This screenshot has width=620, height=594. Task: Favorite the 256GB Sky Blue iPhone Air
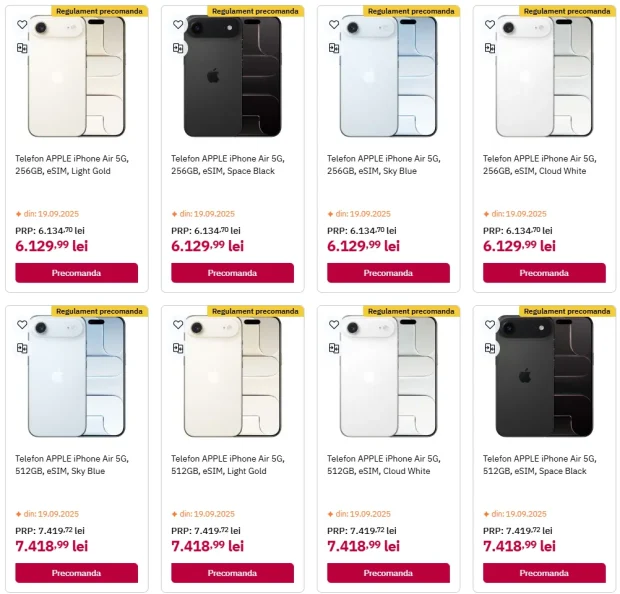tap(334, 25)
